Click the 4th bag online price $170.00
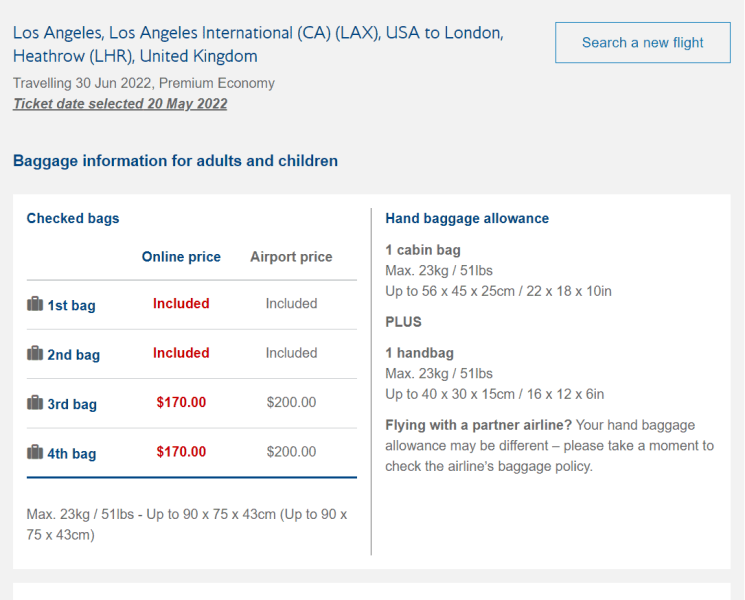Viewport: 745px width, 600px height. click(x=181, y=452)
